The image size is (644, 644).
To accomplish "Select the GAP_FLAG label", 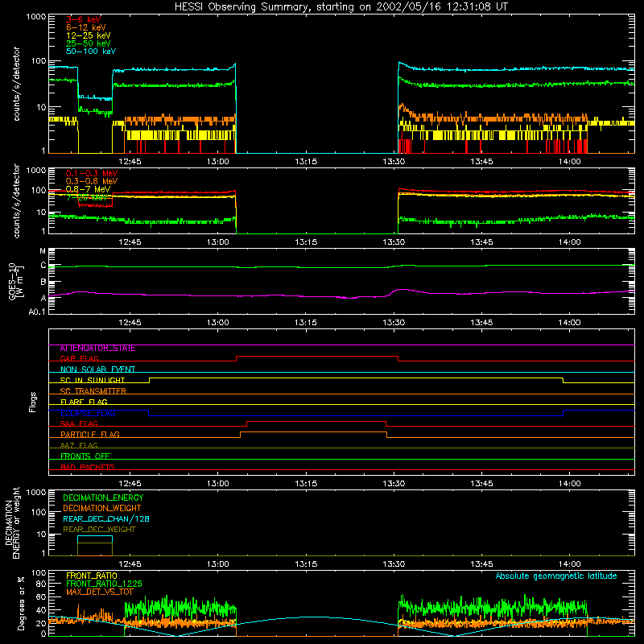I will (x=79, y=358).
